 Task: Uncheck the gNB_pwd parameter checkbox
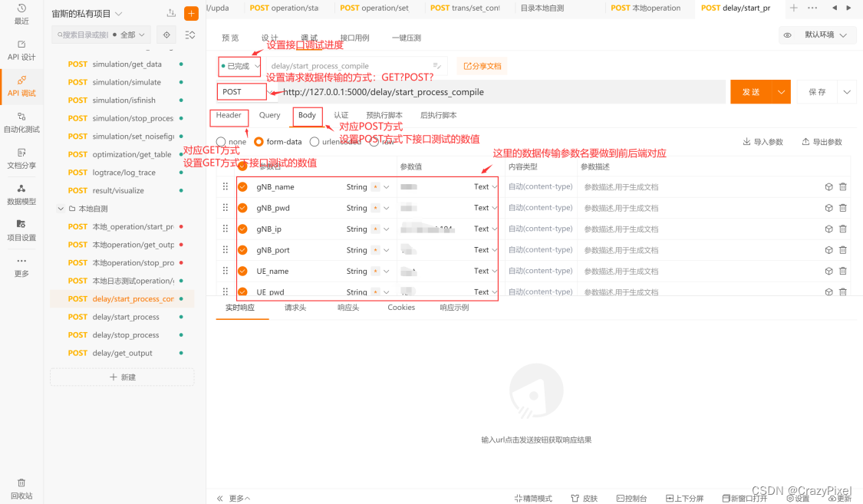tap(242, 208)
